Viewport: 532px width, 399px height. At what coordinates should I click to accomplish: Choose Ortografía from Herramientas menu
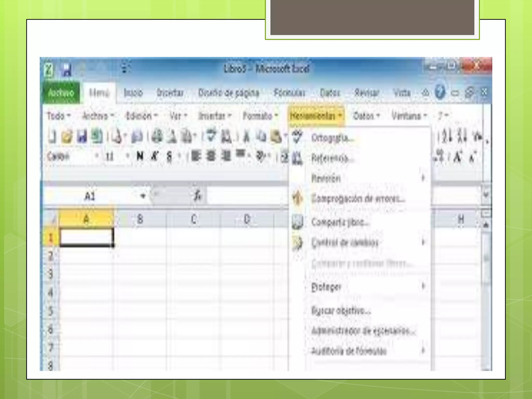click(332, 138)
